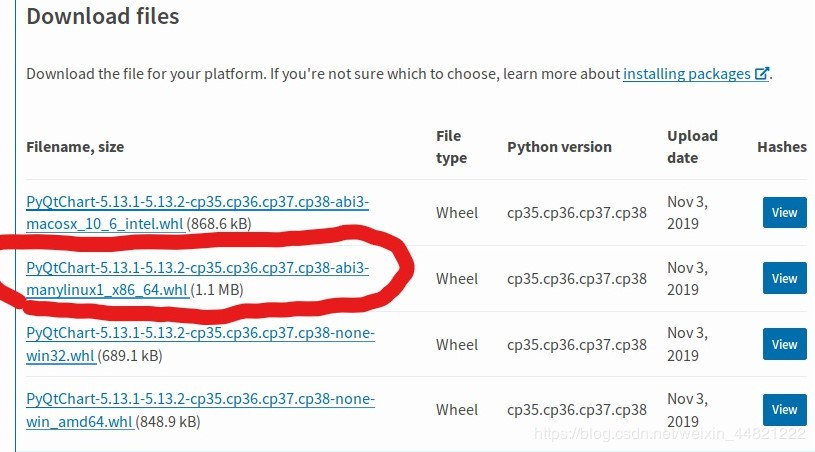Click the Python version cell in manylinux1 row

[x=577, y=279]
